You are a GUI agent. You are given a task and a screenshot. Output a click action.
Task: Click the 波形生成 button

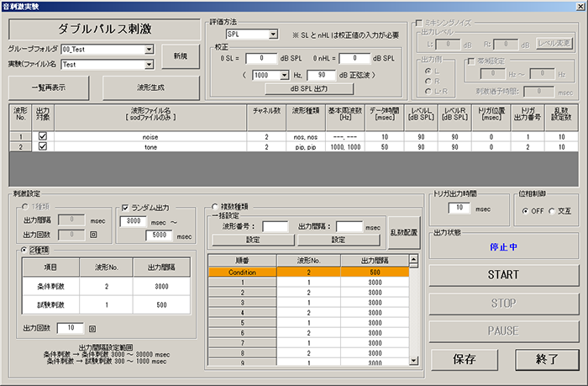point(150,87)
